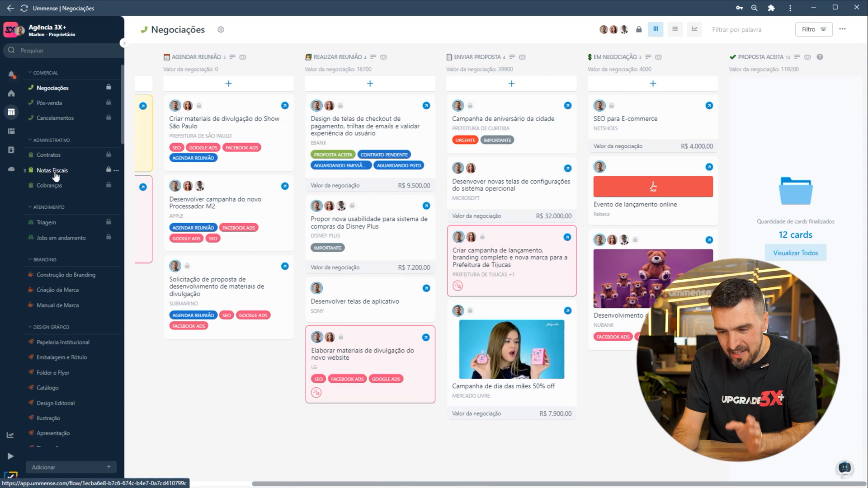
Task: Add card to EM NEGOCIAÇÃO column
Action: pyautogui.click(x=653, y=84)
